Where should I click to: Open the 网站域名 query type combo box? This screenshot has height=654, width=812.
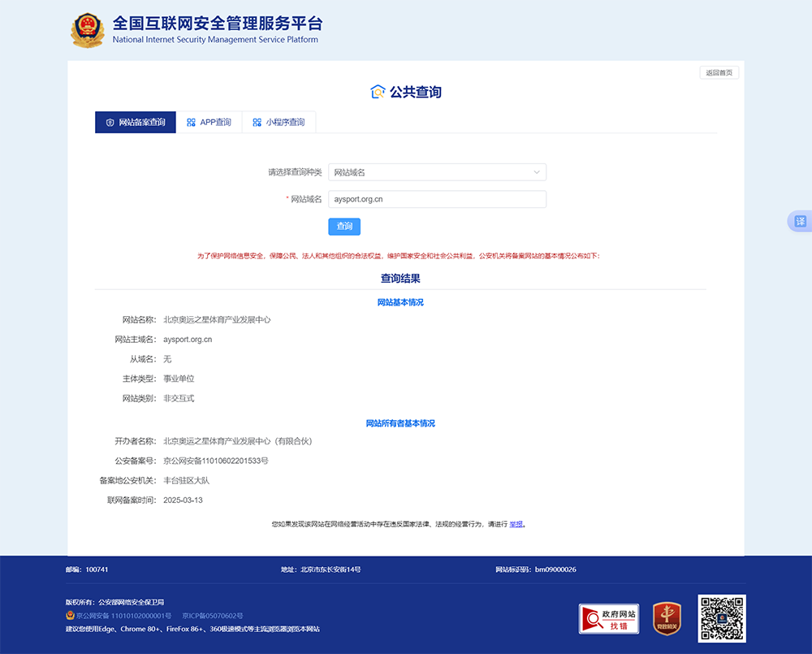pyautogui.click(x=437, y=172)
